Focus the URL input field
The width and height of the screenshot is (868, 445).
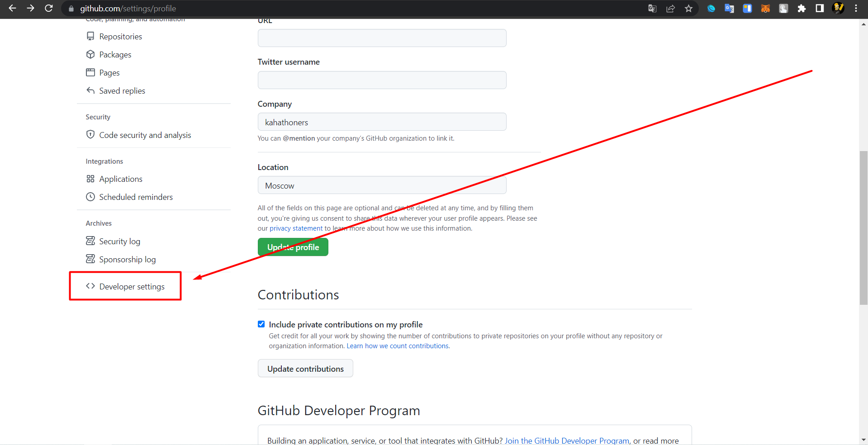coord(382,38)
